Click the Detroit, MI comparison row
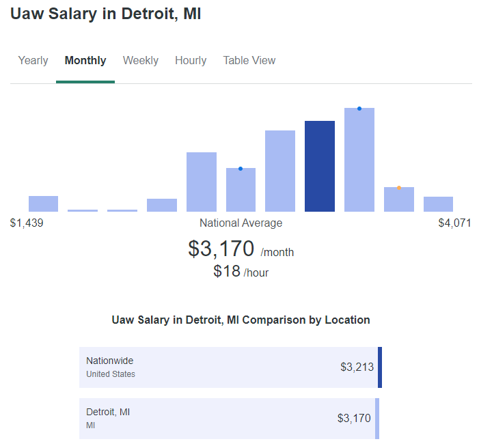 coord(229,419)
